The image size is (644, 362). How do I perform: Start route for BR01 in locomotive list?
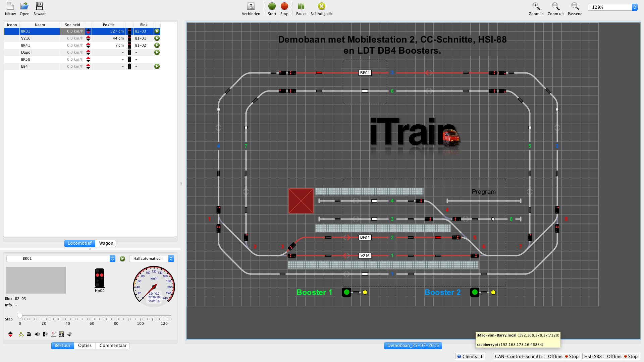(157, 31)
